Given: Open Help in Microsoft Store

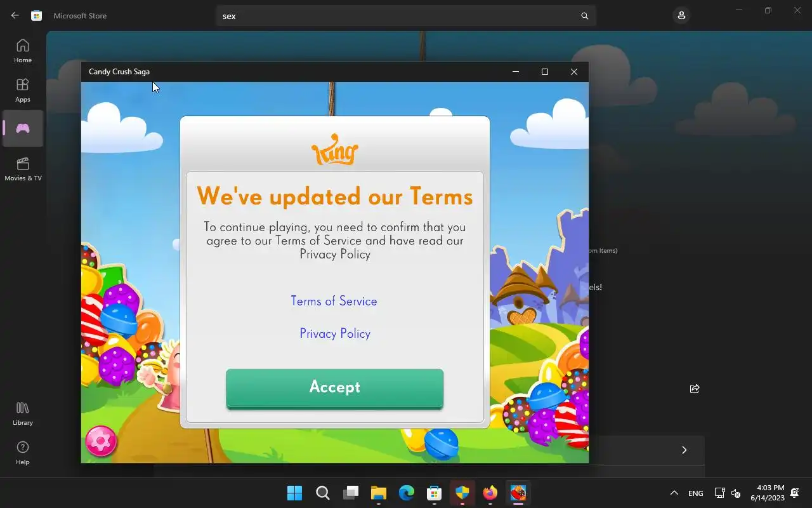Looking at the screenshot, I should pos(23,453).
